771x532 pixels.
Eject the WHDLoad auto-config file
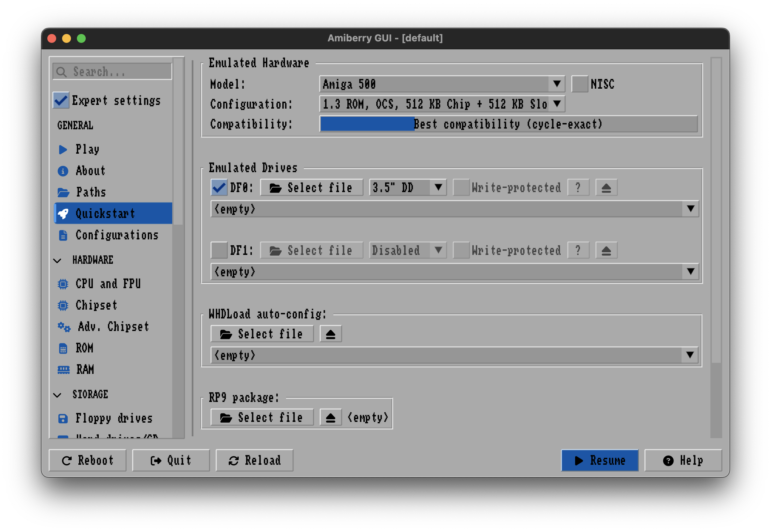point(330,334)
